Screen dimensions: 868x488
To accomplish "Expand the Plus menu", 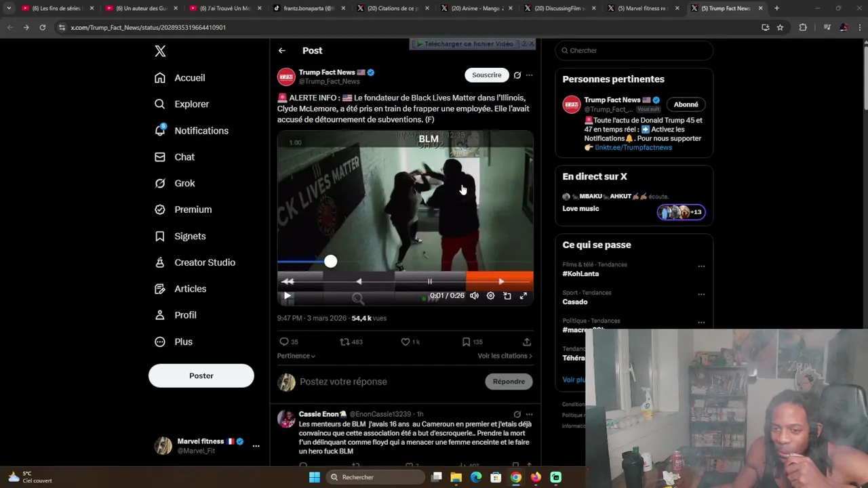I will tap(174, 342).
